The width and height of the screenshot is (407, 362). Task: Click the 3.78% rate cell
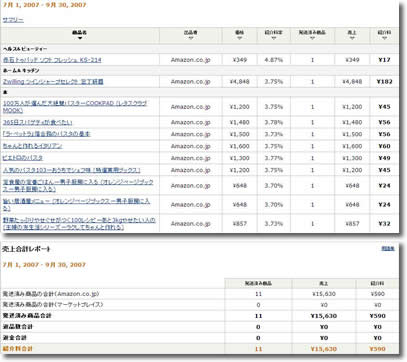(274, 122)
